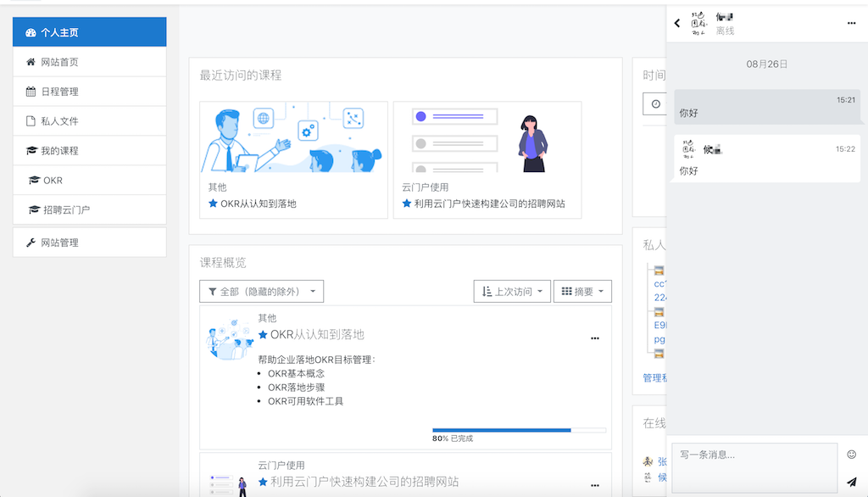
Task: Expand the 上次访问 sort dropdown
Action: click(512, 292)
